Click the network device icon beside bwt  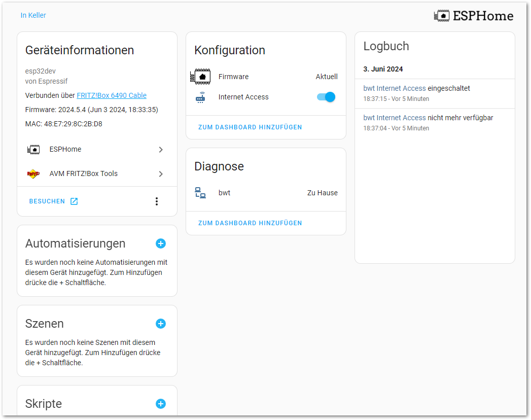tap(200, 193)
